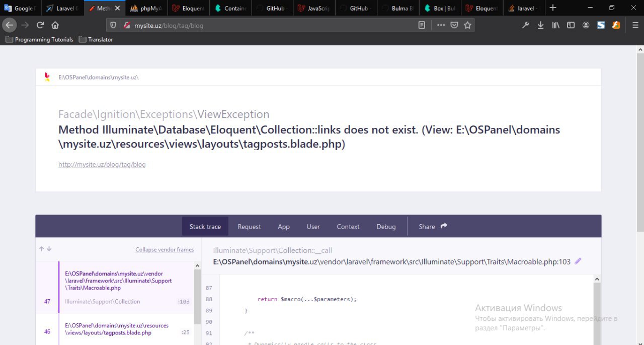644x345 pixels.
Task: Open the http://mysite.uz/blog/tag/blog link
Action: click(x=102, y=164)
